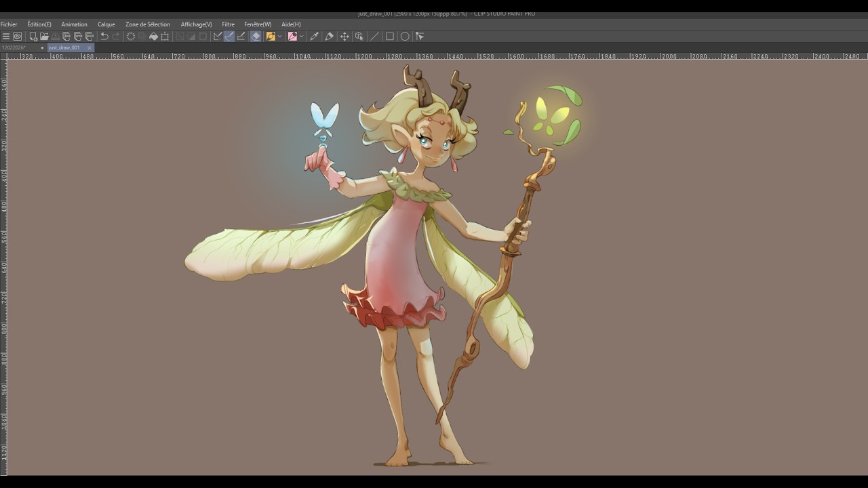868x488 pixels.
Task: Open the Zone de Sélection menu
Action: pos(148,24)
